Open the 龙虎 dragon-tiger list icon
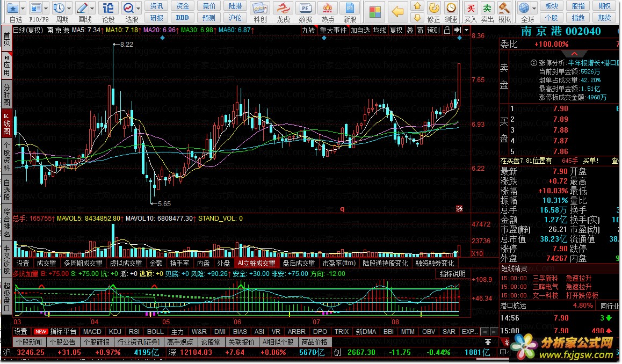The height and width of the screenshot is (364, 622). pyautogui.click(x=283, y=9)
